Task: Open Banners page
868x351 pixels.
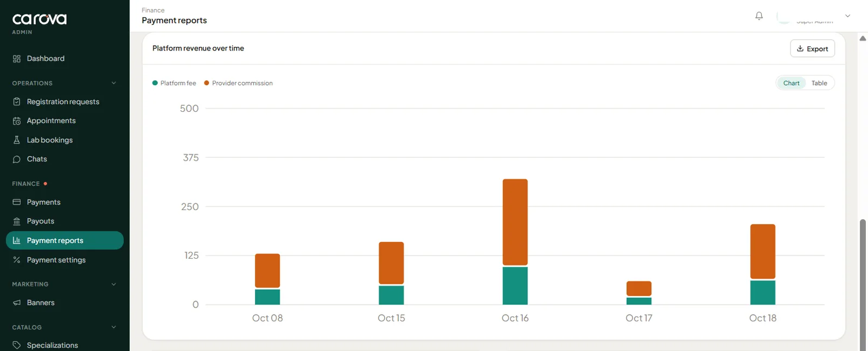Action: (x=65, y=303)
